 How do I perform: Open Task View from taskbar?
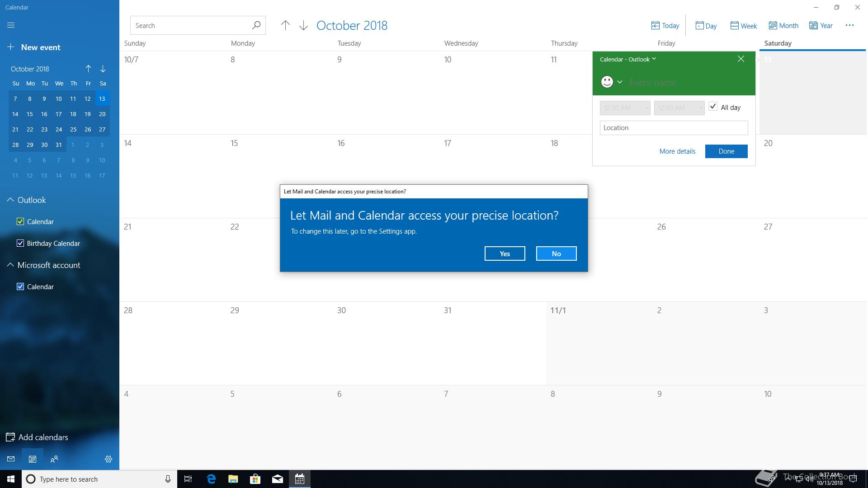pyautogui.click(x=188, y=479)
